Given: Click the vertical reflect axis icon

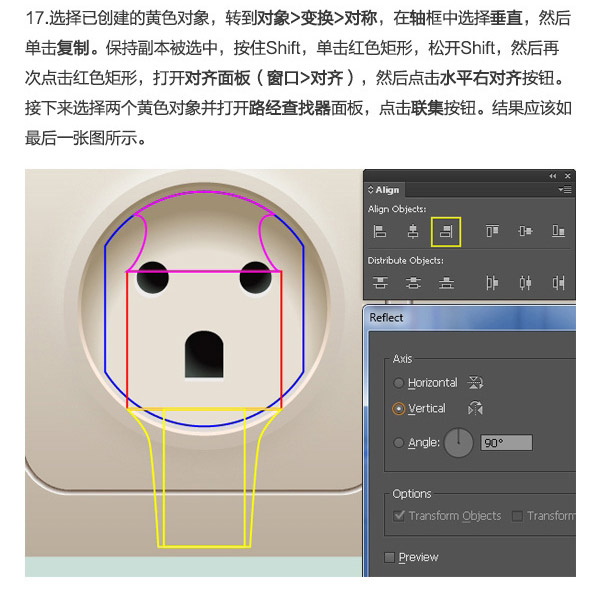Looking at the screenshot, I should click(475, 408).
